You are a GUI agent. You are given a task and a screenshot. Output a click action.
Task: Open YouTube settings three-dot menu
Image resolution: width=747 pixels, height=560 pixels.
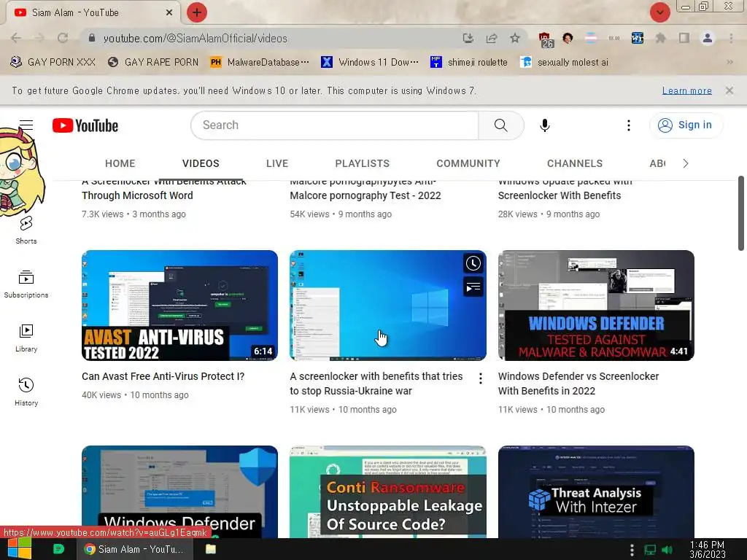(628, 125)
